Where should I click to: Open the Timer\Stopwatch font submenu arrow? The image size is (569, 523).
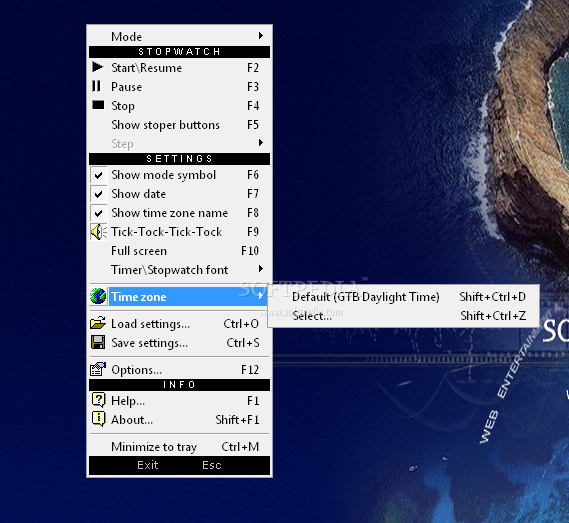261,269
